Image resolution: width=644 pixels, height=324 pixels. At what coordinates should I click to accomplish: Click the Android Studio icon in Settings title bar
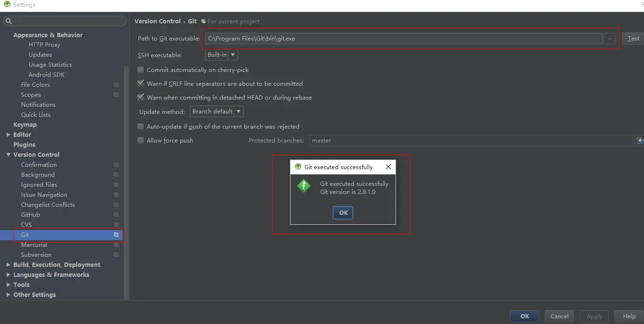(7, 4)
